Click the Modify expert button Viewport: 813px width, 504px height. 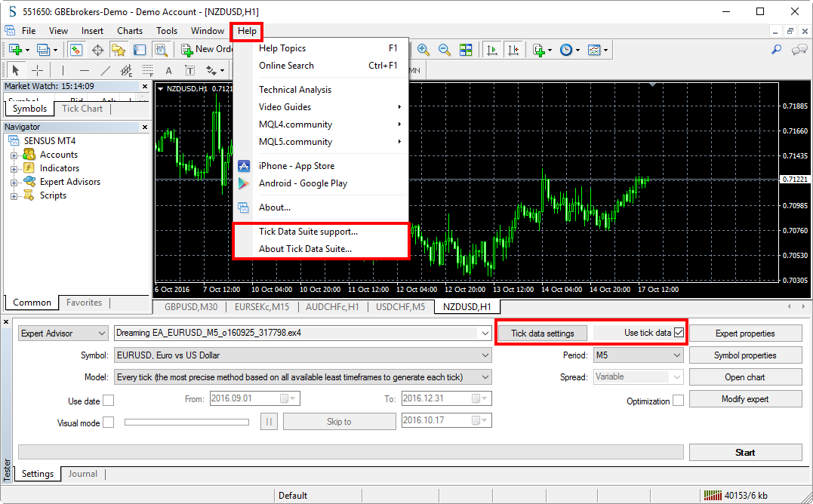[745, 399]
